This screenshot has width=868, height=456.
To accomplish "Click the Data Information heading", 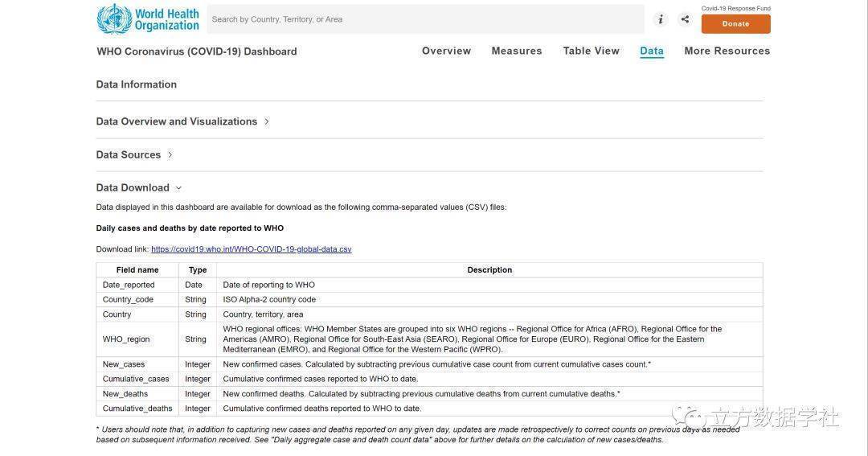I will (x=137, y=84).
